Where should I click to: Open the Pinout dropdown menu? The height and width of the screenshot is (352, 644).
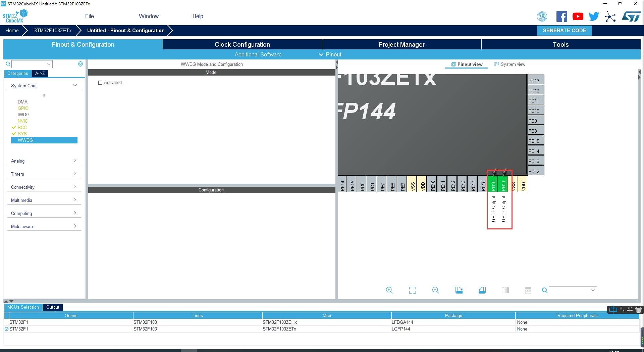pos(330,54)
